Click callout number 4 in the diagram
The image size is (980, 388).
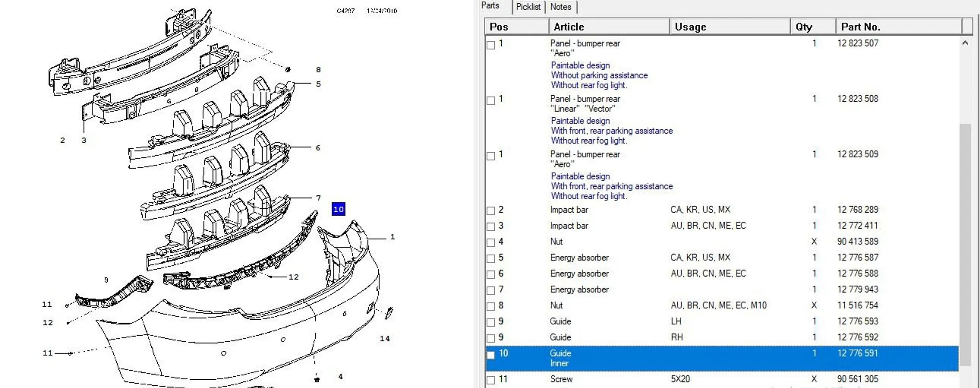click(340, 377)
